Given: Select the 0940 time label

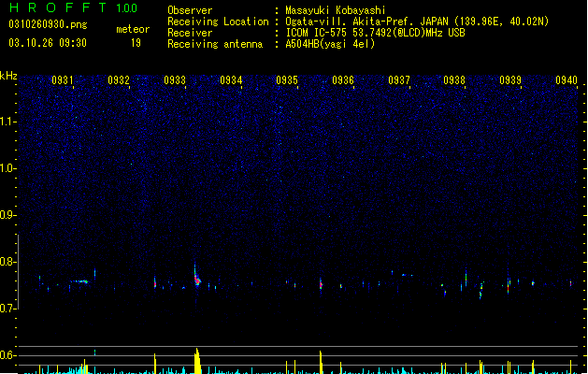Looking at the screenshot, I should tap(566, 80).
